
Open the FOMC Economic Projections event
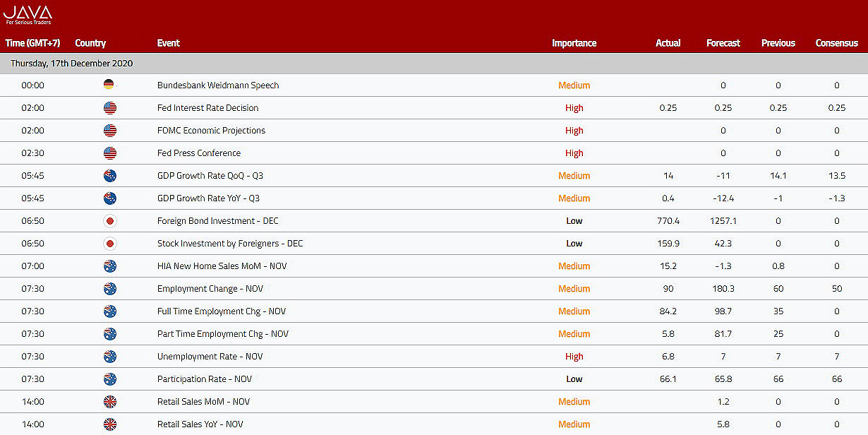point(211,131)
